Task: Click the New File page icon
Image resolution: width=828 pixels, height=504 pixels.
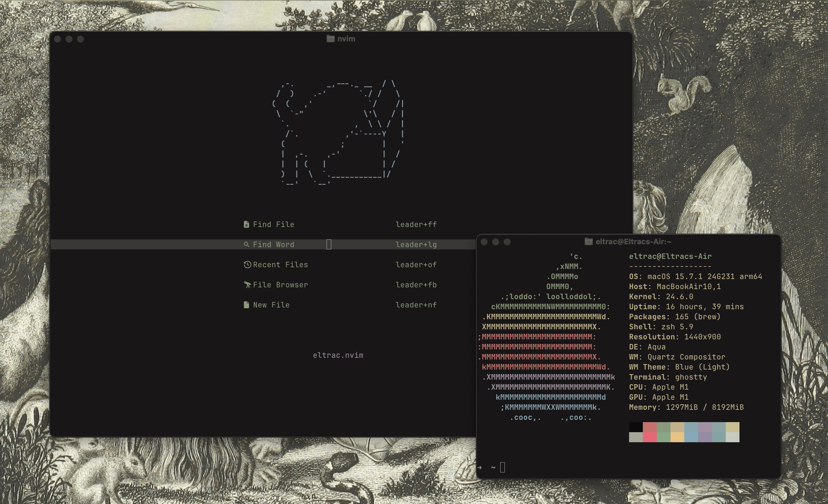Action: 246,305
